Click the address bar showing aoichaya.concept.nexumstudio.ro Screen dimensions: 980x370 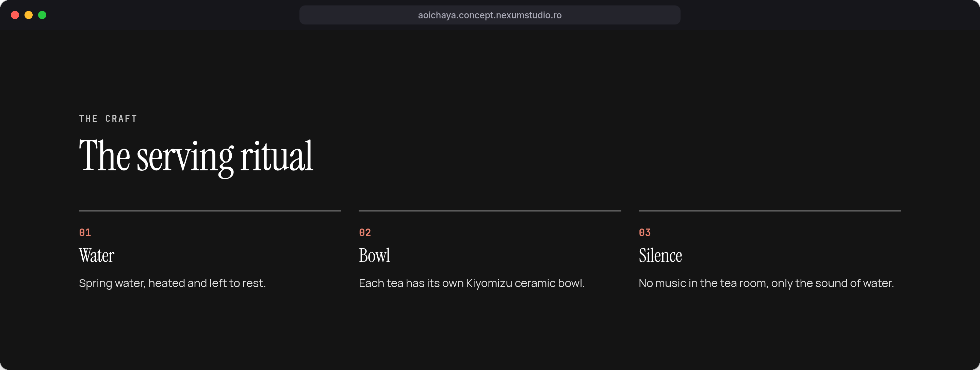click(490, 15)
